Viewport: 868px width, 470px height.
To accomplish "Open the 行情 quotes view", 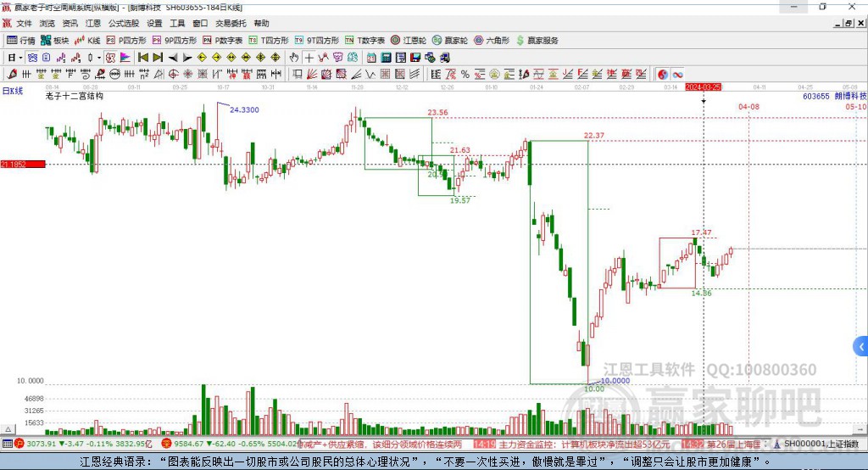I will 20,41.
